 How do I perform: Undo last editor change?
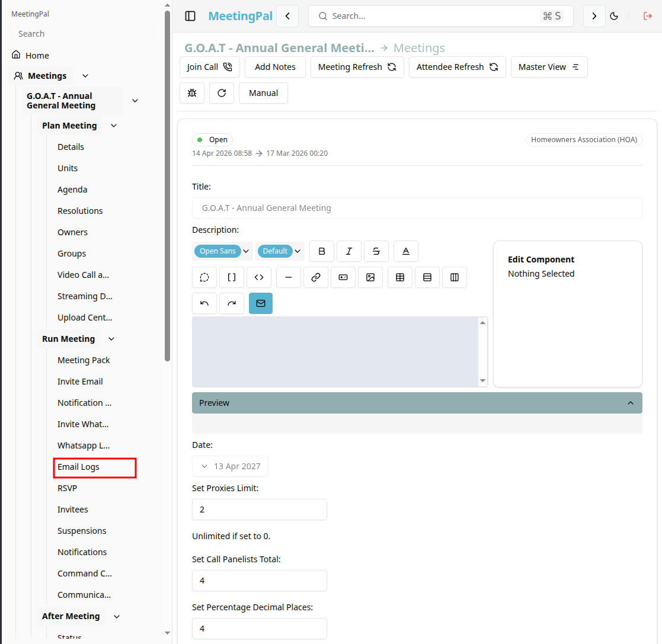click(x=204, y=303)
